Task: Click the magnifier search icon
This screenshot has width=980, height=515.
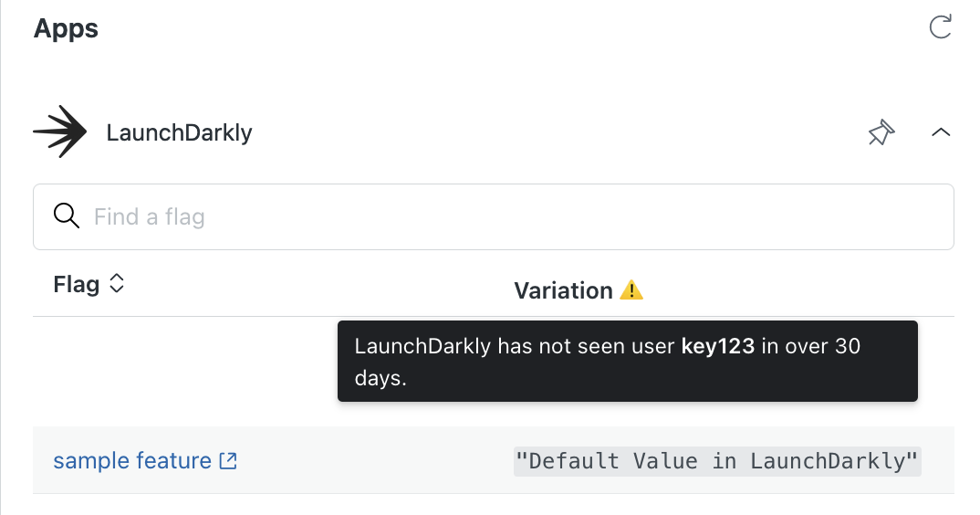Action: point(67,215)
